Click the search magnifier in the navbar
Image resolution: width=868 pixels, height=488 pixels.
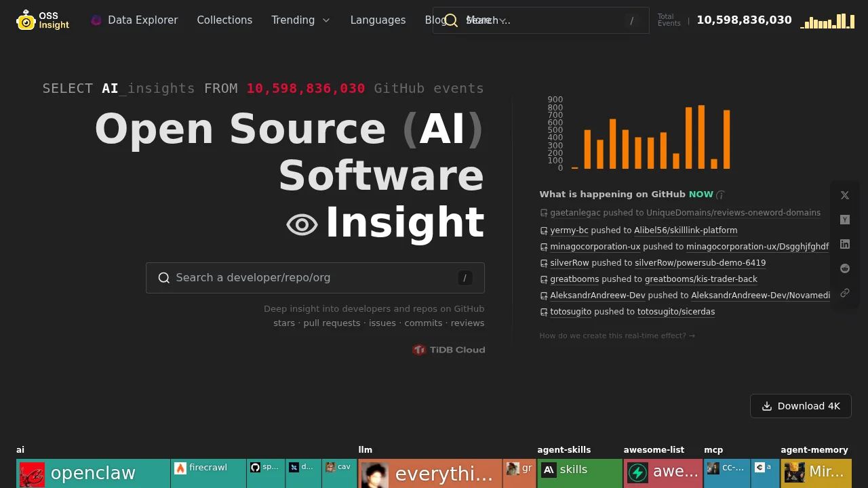click(x=450, y=20)
